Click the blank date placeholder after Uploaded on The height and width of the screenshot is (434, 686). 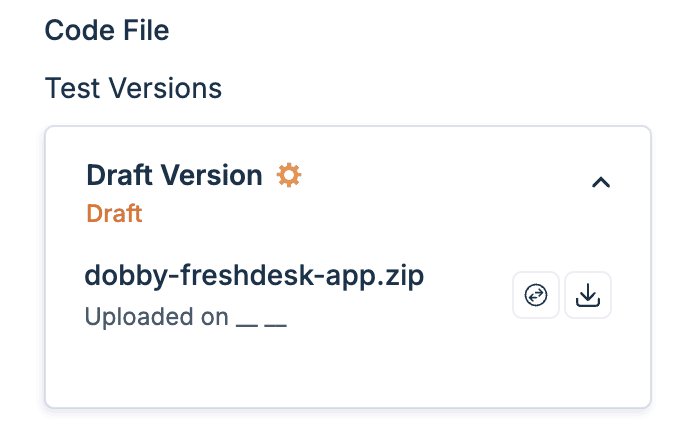click(262, 320)
